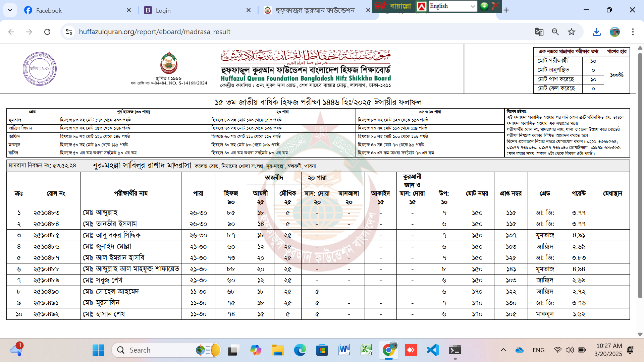The image size is (644, 362).
Task: Click the zoom magnifier icon in address bar
Action: pyautogui.click(x=555, y=32)
